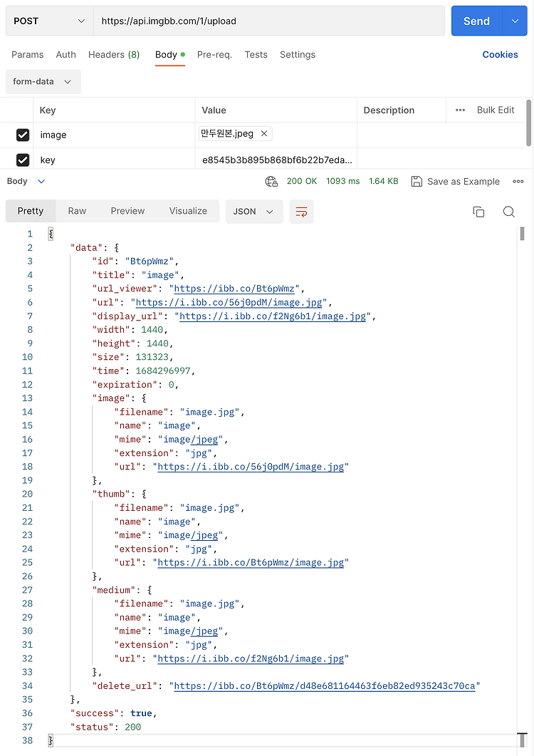Open the POST method dropdown

(49, 21)
